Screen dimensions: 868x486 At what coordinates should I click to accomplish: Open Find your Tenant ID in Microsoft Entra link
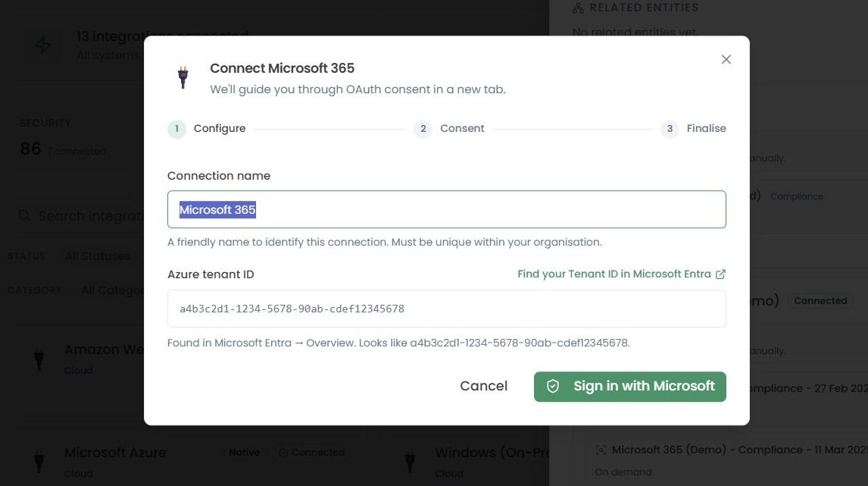pos(614,274)
